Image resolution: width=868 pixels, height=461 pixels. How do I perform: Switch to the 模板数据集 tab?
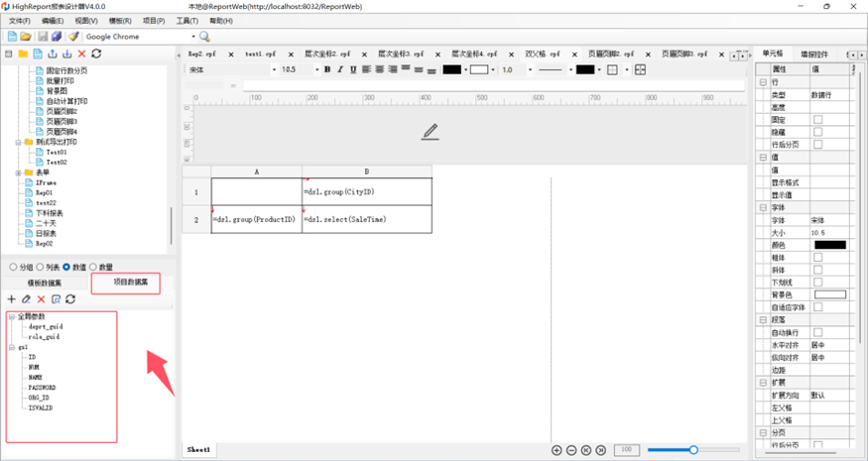tap(44, 283)
